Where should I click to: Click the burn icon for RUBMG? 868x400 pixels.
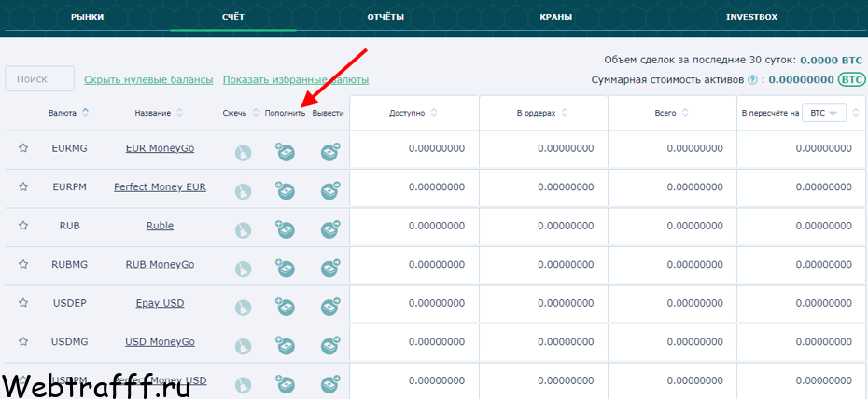[243, 269]
